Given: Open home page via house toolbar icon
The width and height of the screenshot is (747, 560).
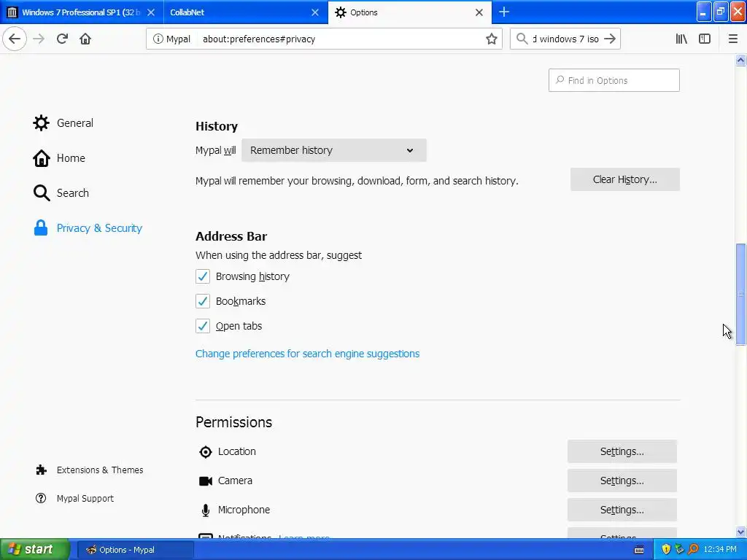Looking at the screenshot, I should click(85, 39).
